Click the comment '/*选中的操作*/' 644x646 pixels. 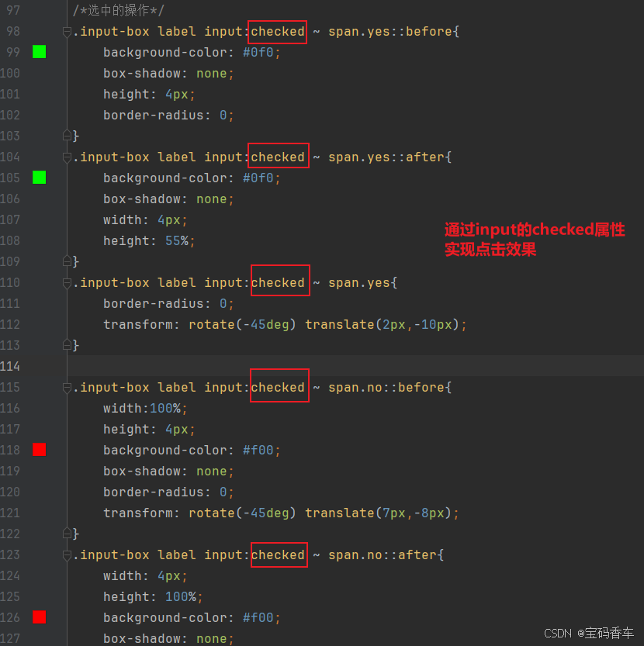(119, 10)
